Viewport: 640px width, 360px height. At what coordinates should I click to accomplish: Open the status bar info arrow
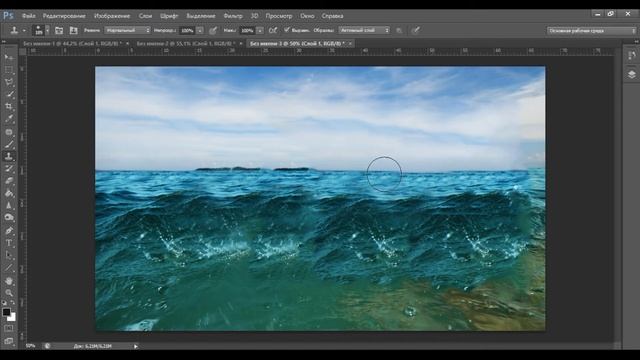136,346
